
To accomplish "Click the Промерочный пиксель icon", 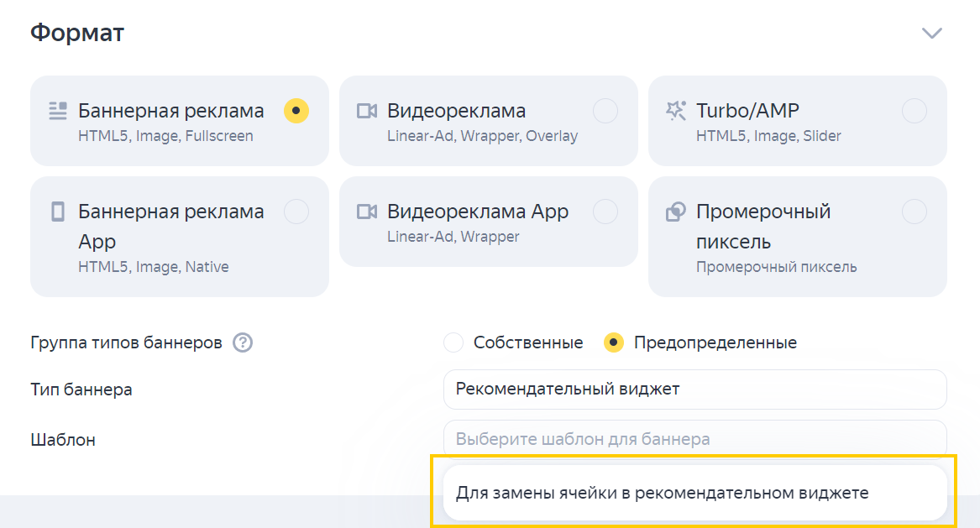I will [x=675, y=212].
